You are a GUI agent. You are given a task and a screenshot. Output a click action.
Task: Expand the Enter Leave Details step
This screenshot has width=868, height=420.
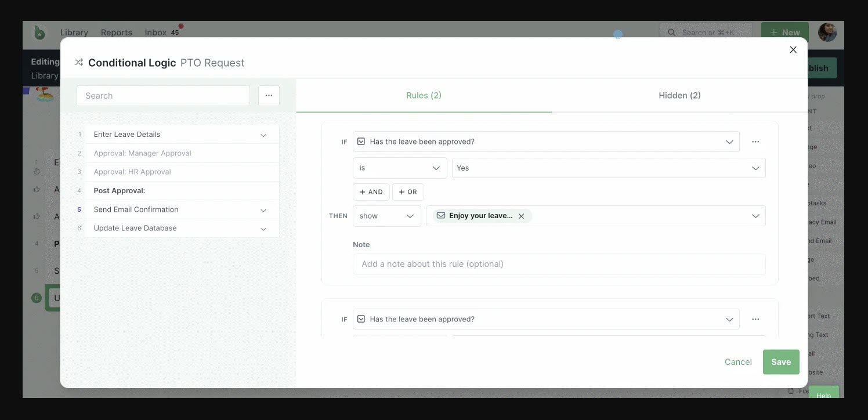[x=263, y=134]
